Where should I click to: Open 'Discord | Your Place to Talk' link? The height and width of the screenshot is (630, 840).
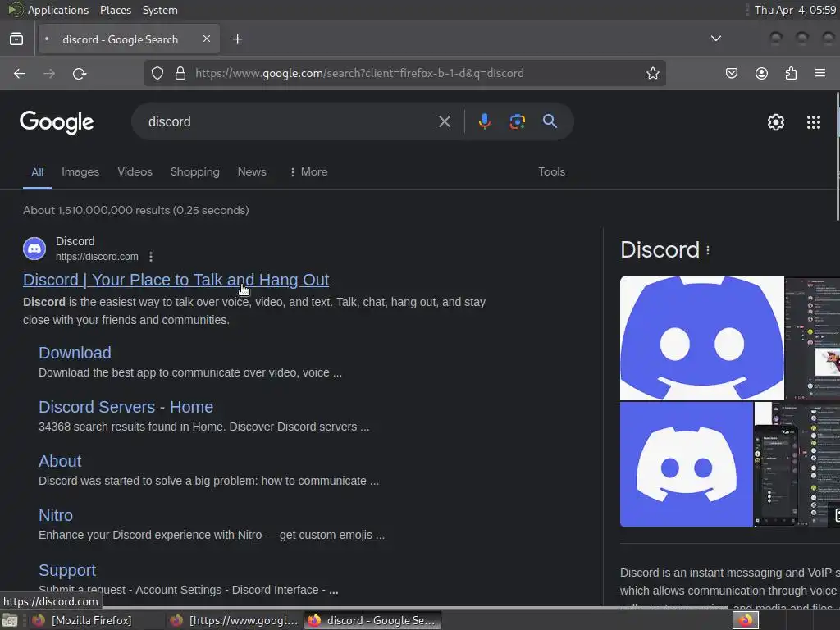(176, 280)
